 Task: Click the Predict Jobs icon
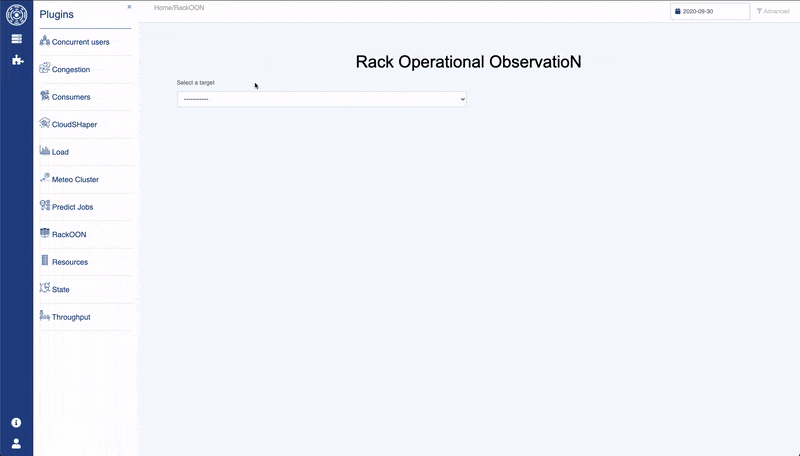coord(45,206)
